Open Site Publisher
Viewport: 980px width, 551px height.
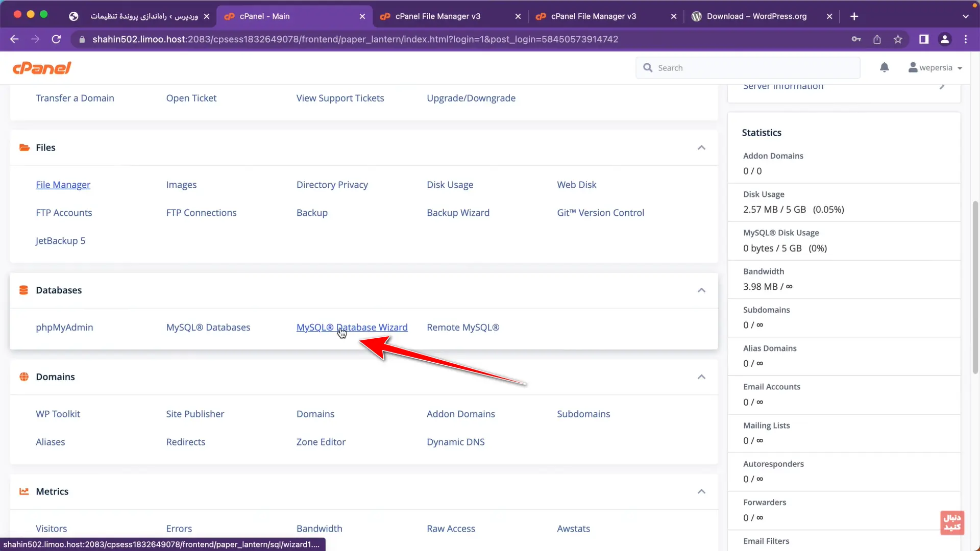tap(195, 414)
